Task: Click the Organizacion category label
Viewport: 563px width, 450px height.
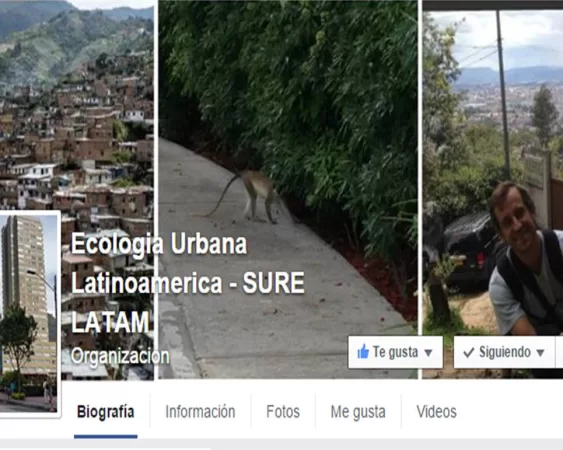Action: click(120, 356)
